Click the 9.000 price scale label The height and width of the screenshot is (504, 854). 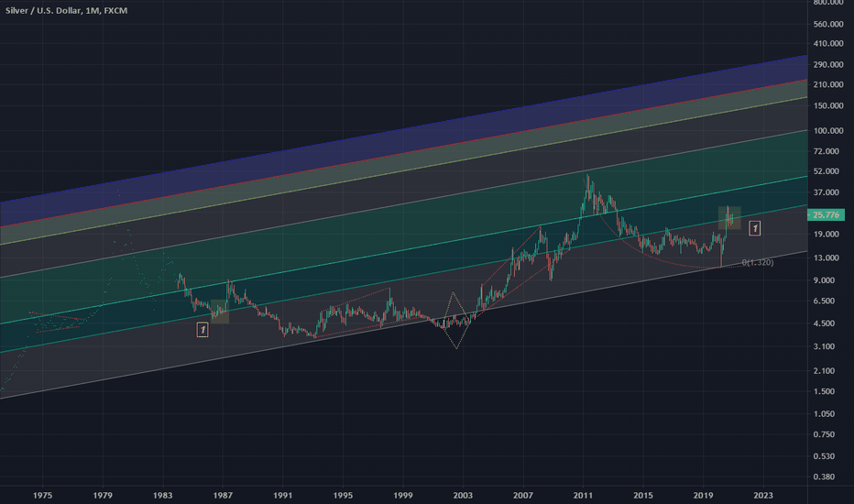[824, 280]
